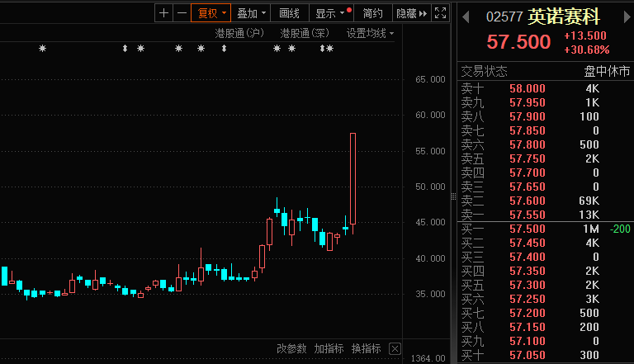
Task: Click 换指标 to change indicator
Action: (x=366, y=348)
